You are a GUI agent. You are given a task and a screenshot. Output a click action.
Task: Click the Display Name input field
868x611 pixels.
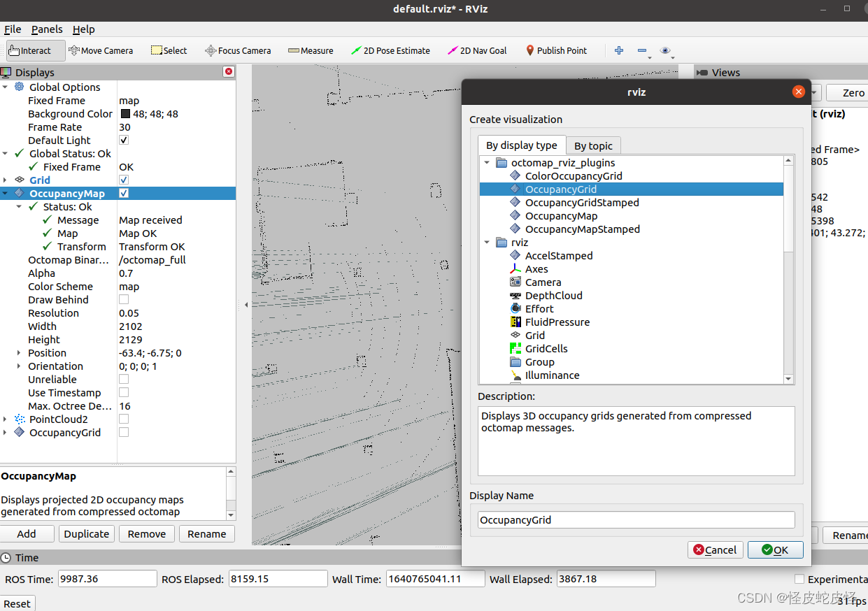coord(636,519)
